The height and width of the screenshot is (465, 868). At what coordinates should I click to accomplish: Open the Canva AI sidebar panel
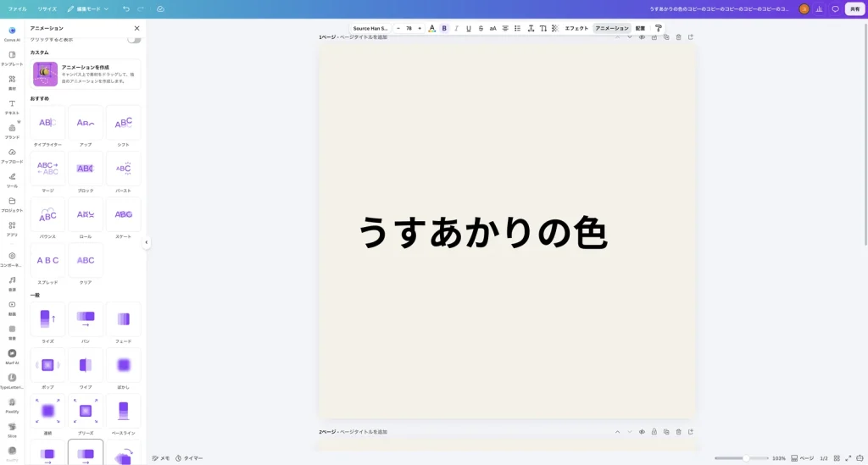[12, 34]
